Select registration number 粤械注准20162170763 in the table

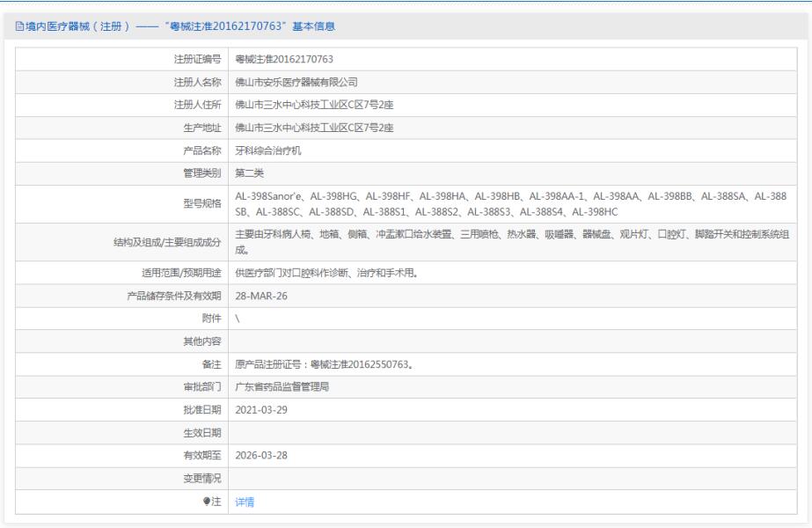click(284, 59)
